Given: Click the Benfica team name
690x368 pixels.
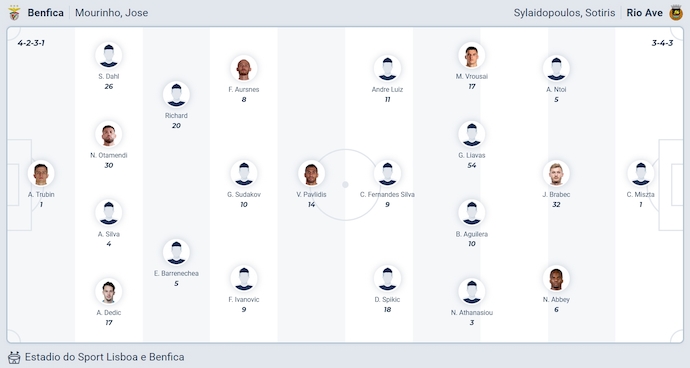Looking at the screenshot, I should tap(45, 13).
